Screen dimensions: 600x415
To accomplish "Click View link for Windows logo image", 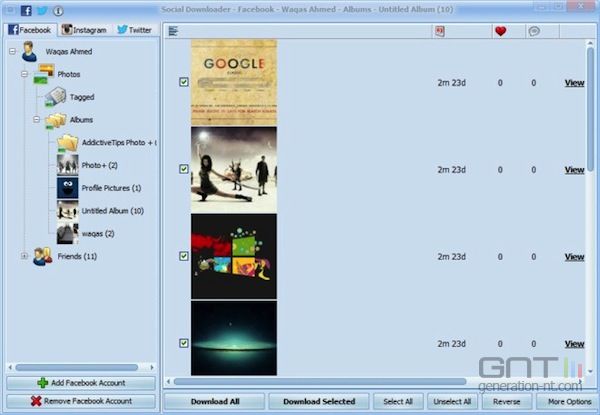I will [x=574, y=257].
